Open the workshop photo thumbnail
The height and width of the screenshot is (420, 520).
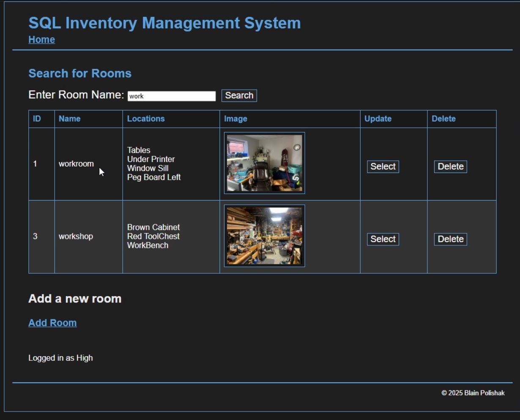coord(264,236)
